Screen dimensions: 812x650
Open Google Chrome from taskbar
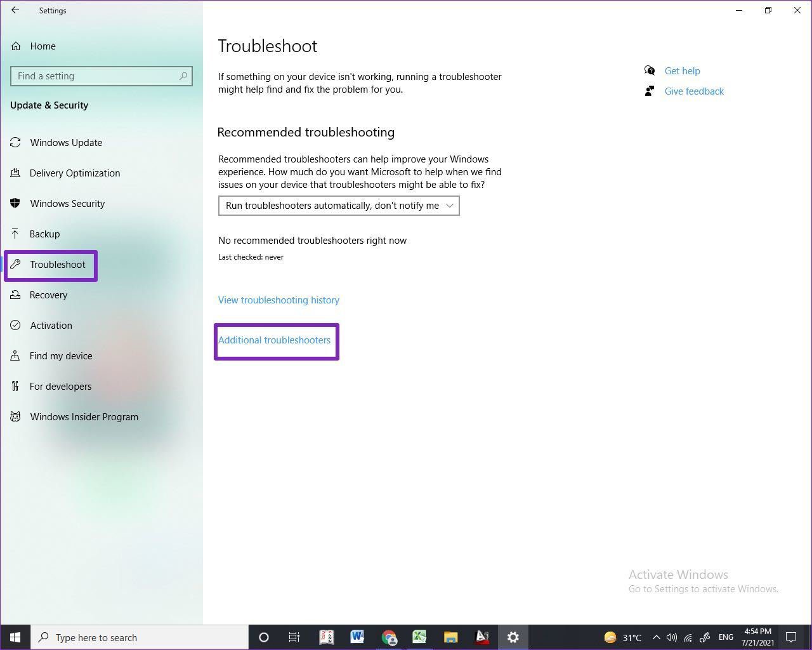389,637
